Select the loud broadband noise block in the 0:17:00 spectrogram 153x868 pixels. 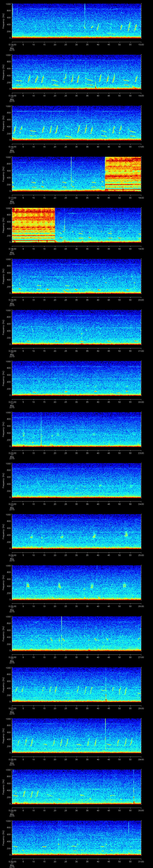click(123, 174)
